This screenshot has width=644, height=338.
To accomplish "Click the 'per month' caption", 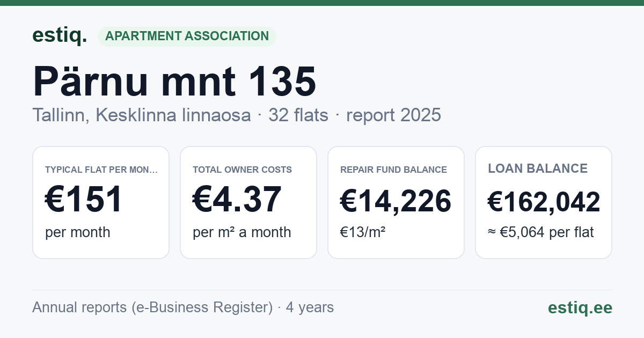I will click(78, 232).
